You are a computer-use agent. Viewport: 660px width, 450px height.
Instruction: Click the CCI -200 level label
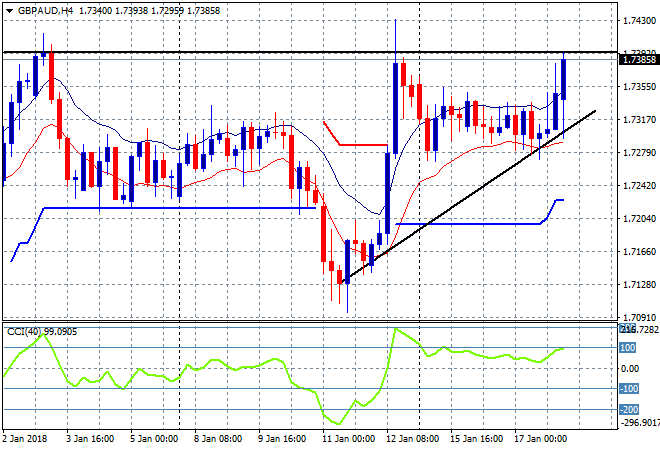(629, 409)
